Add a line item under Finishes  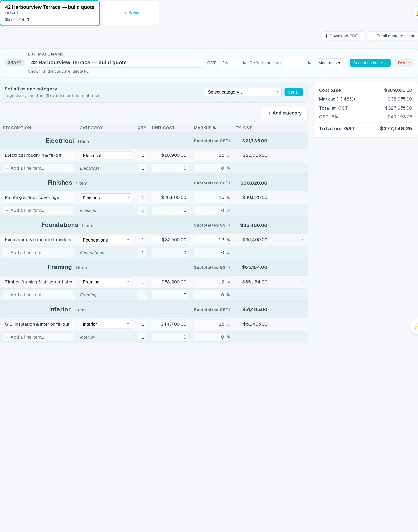coord(38,210)
